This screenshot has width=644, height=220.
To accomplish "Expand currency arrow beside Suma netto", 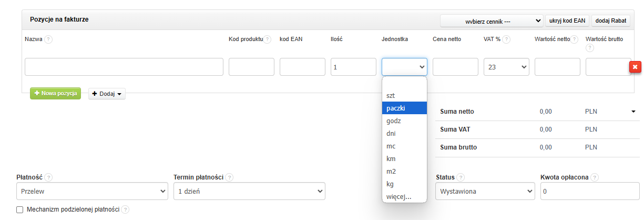I will pyautogui.click(x=632, y=112).
